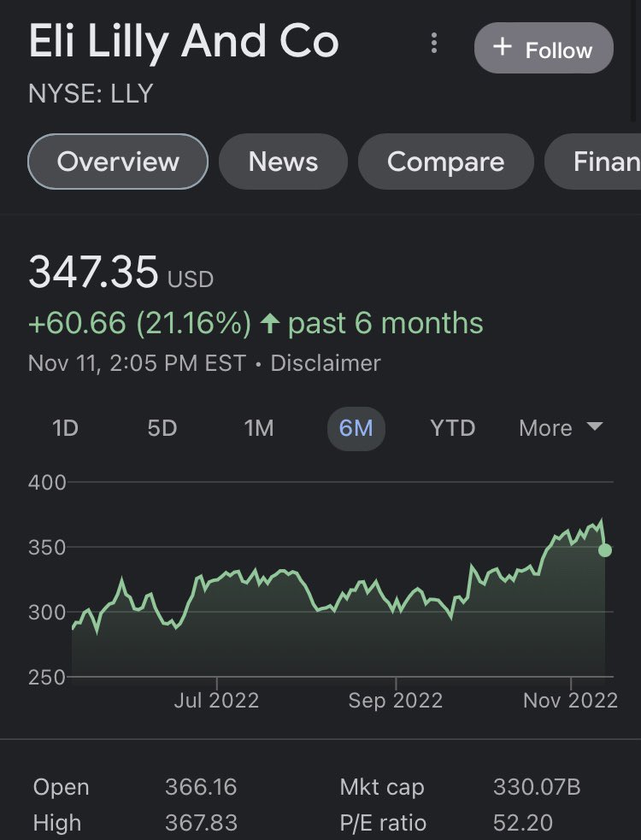Screen dimensions: 641x840
Task: Click the dropdown arrow beside More
Action: (x=595, y=426)
